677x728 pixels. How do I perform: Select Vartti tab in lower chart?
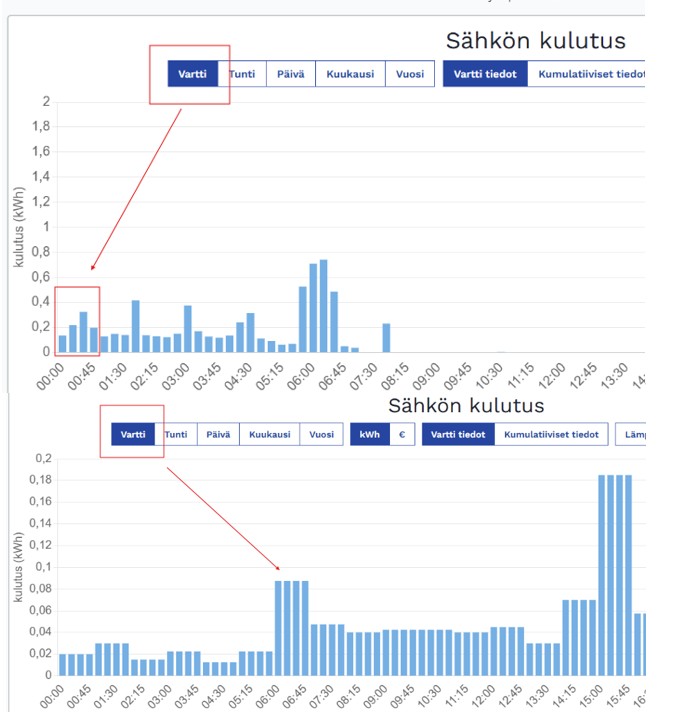(x=133, y=434)
